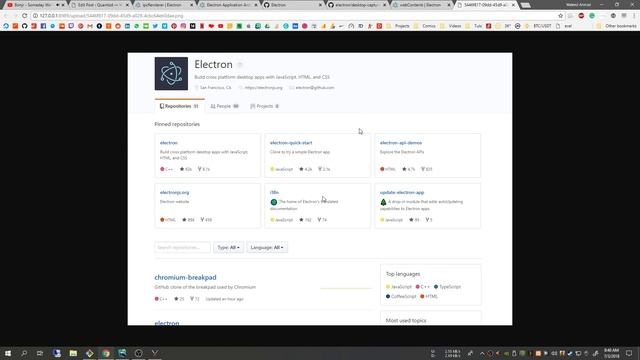Viewport: 640px width, 360px height.
Task: Select the People tab
Action: [x=224, y=106]
